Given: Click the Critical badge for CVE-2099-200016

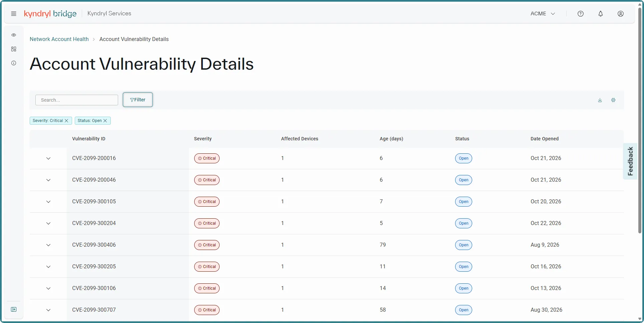Looking at the screenshot, I should coord(207,158).
